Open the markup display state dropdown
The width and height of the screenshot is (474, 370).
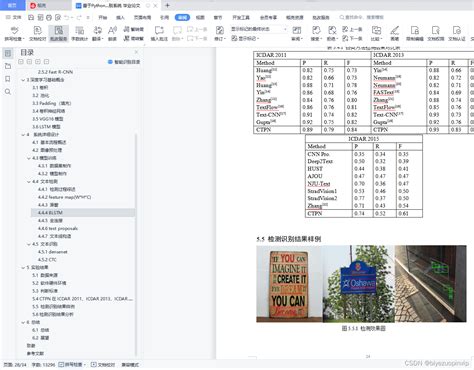tap(259, 29)
